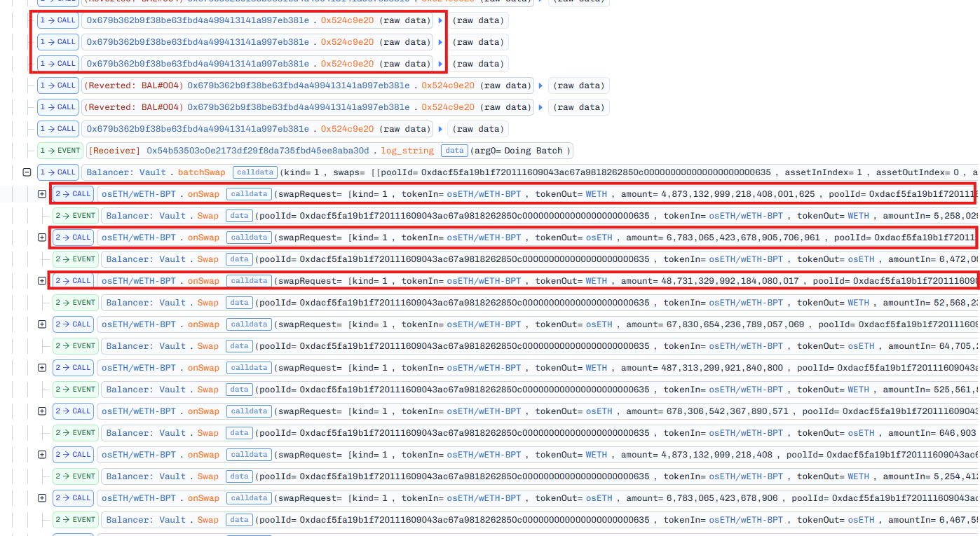Click the calldata badge on the batchSwap row
The width and height of the screenshot is (980, 536).
(255, 172)
